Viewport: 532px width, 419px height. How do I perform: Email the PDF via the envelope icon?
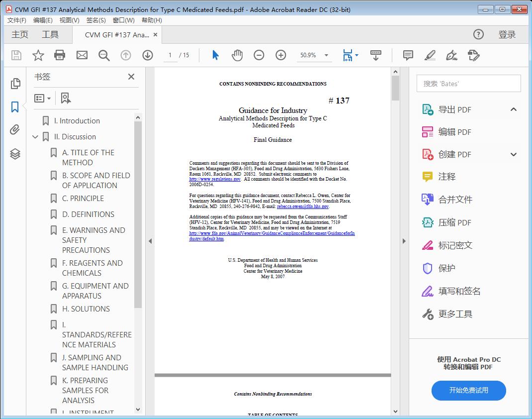pos(82,55)
